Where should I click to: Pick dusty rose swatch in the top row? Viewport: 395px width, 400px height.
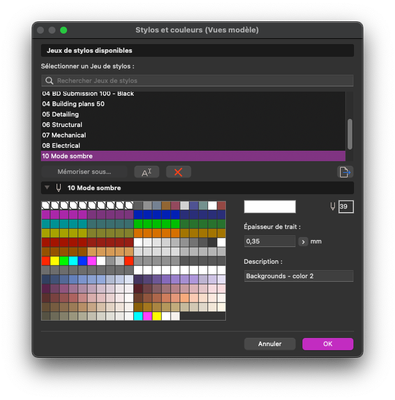[x=175, y=205]
